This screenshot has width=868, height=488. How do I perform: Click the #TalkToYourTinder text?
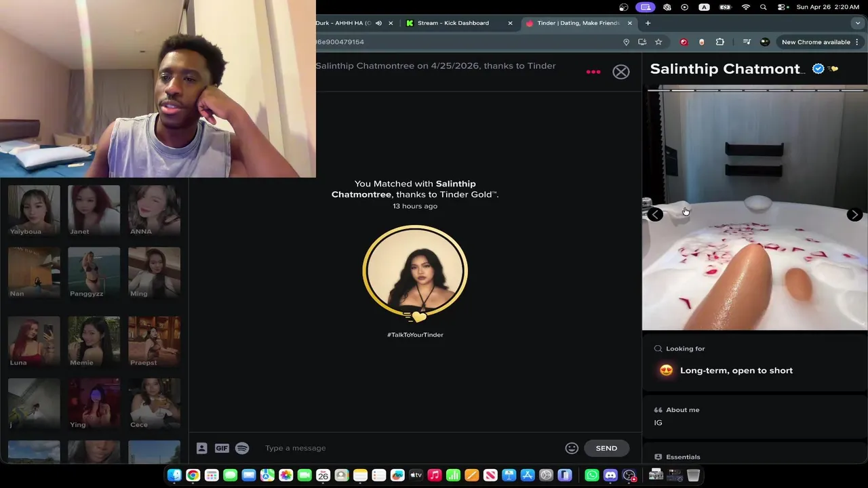tap(415, 335)
